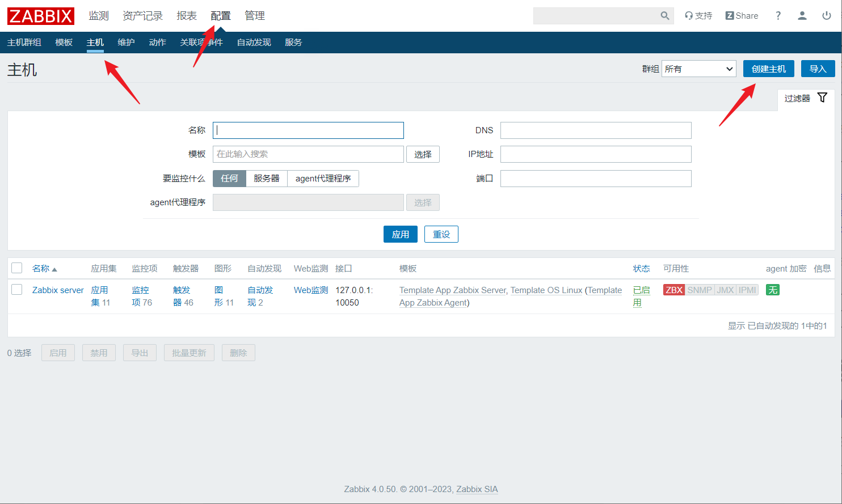Select 服务器 monitoring option

[267, 179]
